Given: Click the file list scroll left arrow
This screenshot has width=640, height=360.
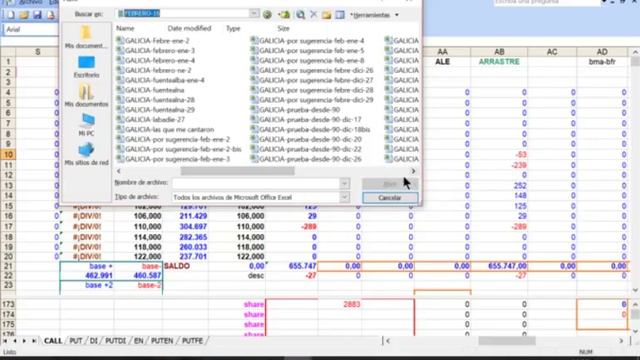Looking at the screenshot, I should click(119, 171).
